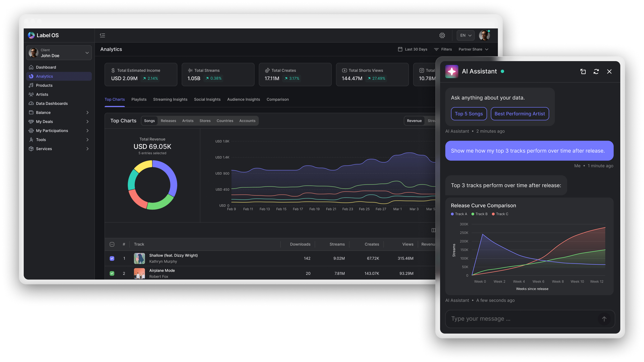
Task: Select the Countries tab in Top Charts
Action: pos(225,121)
